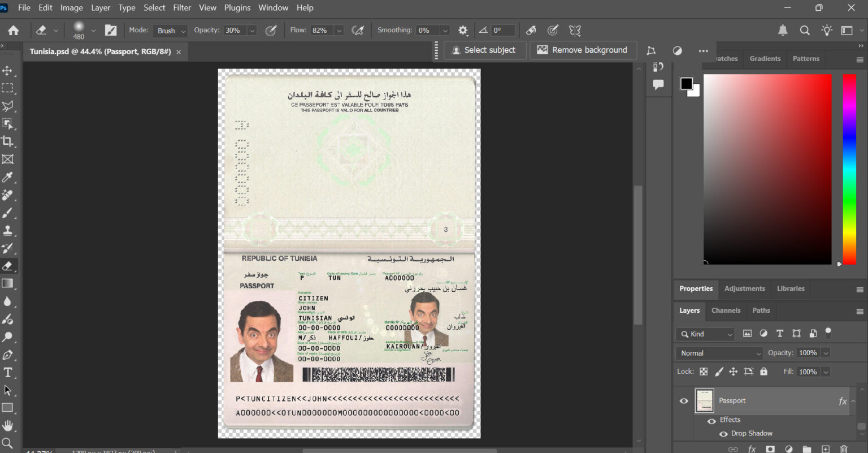Toggle pressure for opacity icon
868x453 pixels.
coord(271,31)
